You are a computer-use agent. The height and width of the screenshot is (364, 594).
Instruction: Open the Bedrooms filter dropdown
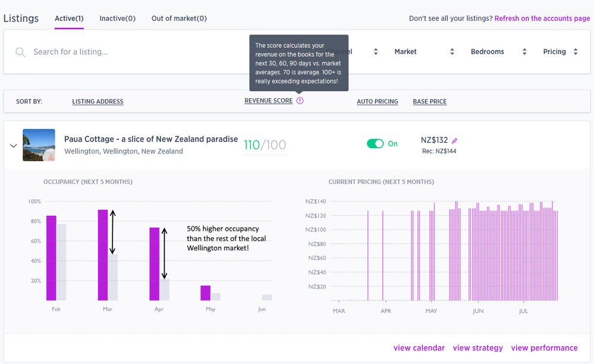pos(498,52)
